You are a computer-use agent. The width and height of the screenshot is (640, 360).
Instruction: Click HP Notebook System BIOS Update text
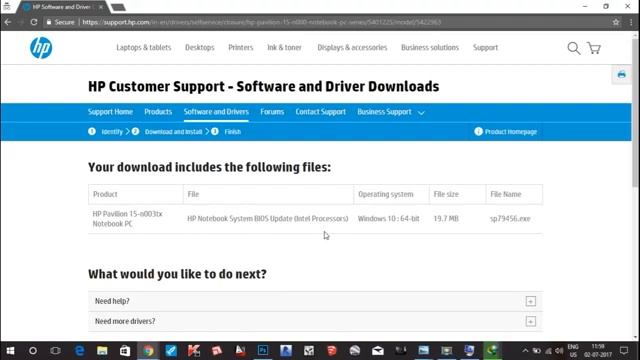click(x=268, y=219)
